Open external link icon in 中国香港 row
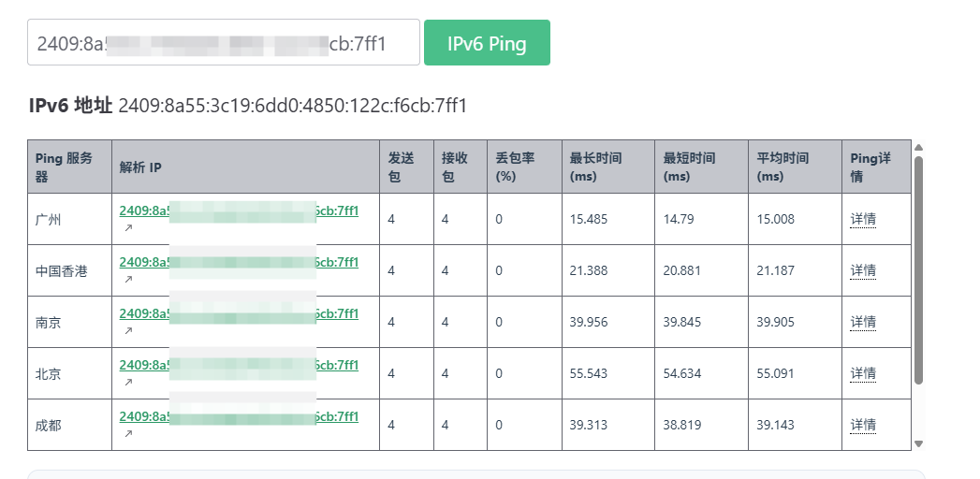980x479 pixels. tap(128, 279)
